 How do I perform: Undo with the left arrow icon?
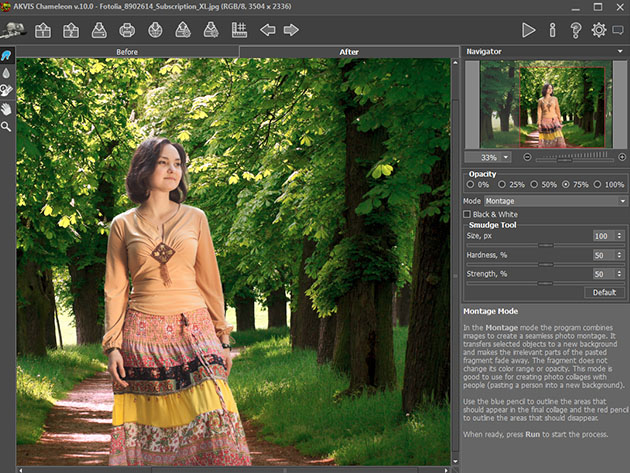click(x=268, y=30)
